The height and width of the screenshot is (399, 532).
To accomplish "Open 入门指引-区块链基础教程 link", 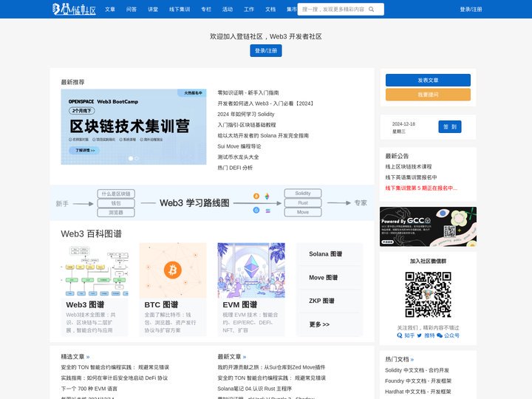I will [247, 125].
